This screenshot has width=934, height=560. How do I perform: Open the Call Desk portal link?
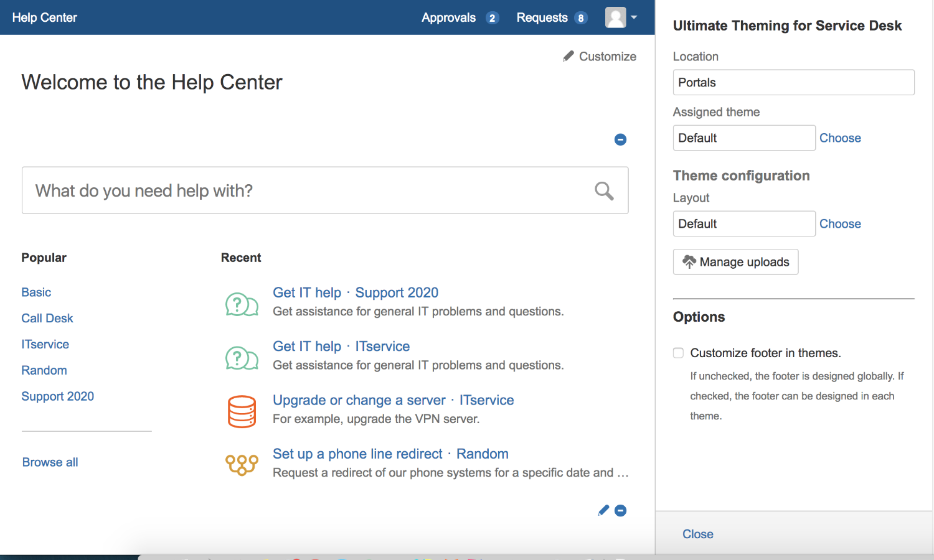(x=47, y=319)
